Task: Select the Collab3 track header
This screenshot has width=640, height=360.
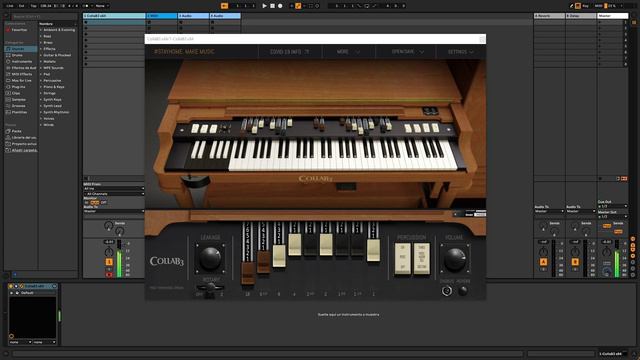Action: 114,16
